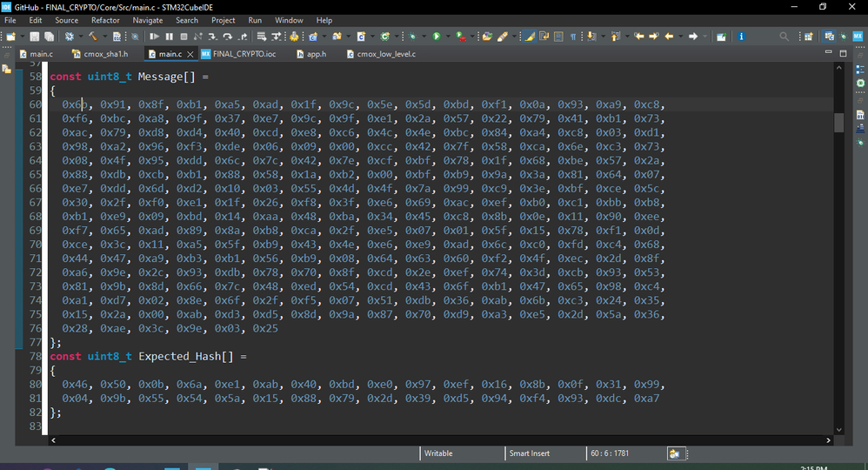The height and width of the screenshot is (470, 868).
Task: Click the Build hammer icon
Action: pos(93,36)
